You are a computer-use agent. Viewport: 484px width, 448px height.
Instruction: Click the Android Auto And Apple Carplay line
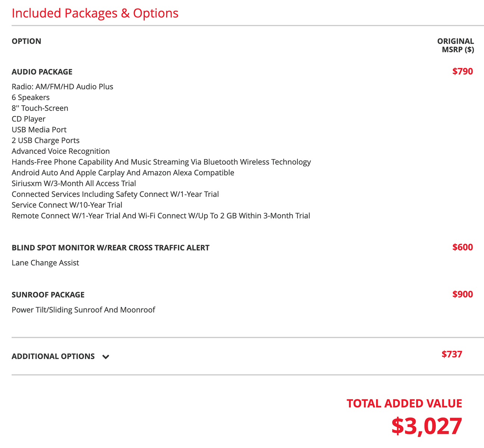tap(123, 173)
